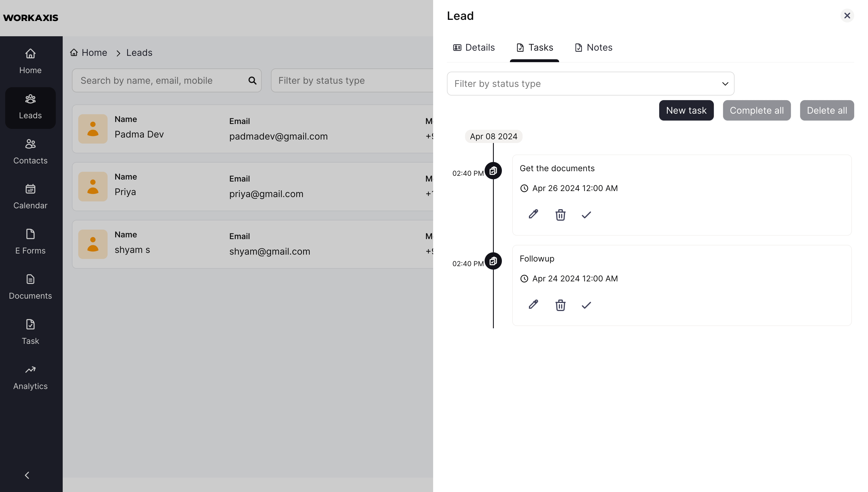Close the Lead panel
The image size is (868, 492).
click(x=847, y=16)
